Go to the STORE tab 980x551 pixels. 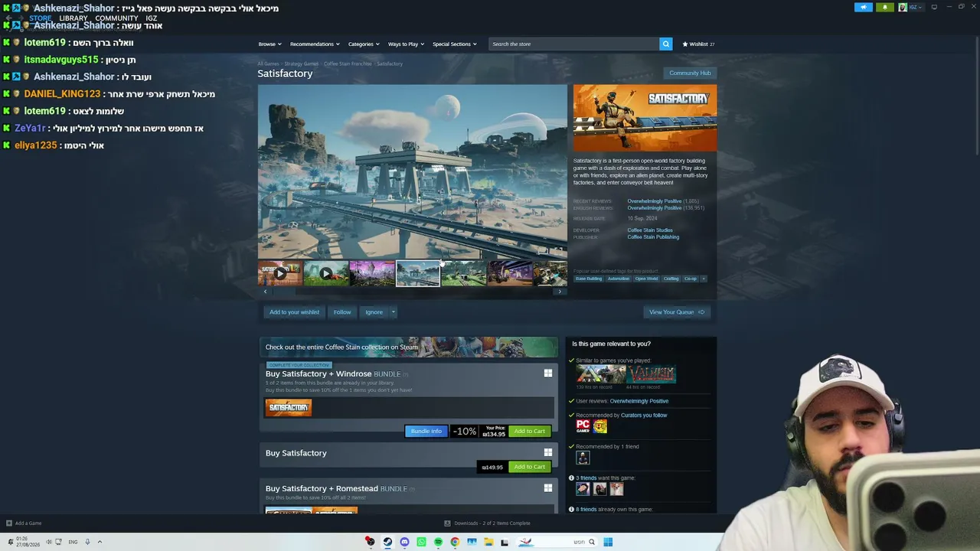coord(41,18)
